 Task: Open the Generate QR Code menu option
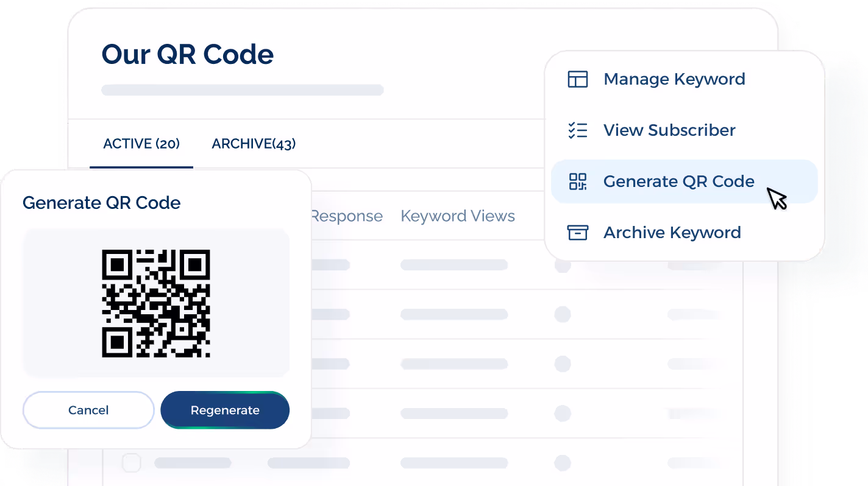[678, 181]
